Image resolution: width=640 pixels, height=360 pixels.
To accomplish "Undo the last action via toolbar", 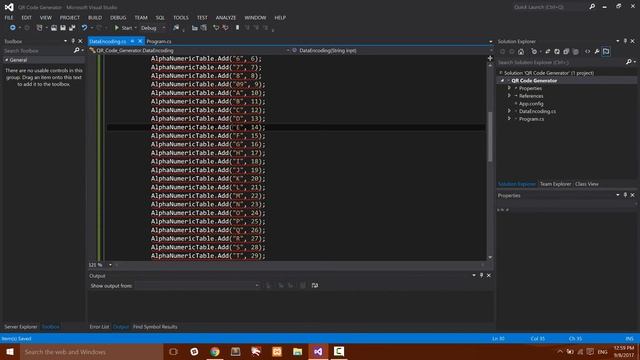I will (x=84, y=28).
